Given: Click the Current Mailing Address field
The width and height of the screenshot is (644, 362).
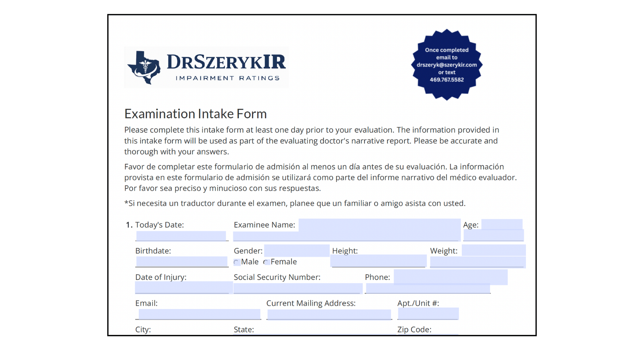Looking at the screenshot, I should click(329, 314).
